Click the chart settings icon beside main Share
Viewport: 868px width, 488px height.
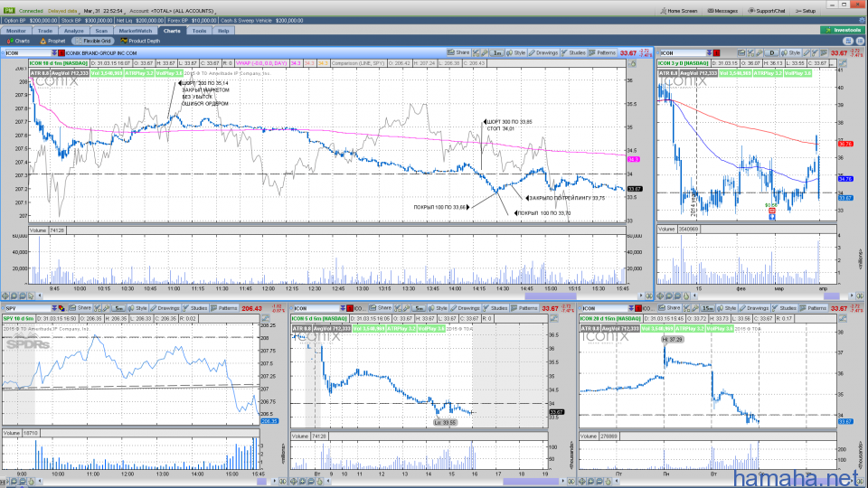coord(476,52)
